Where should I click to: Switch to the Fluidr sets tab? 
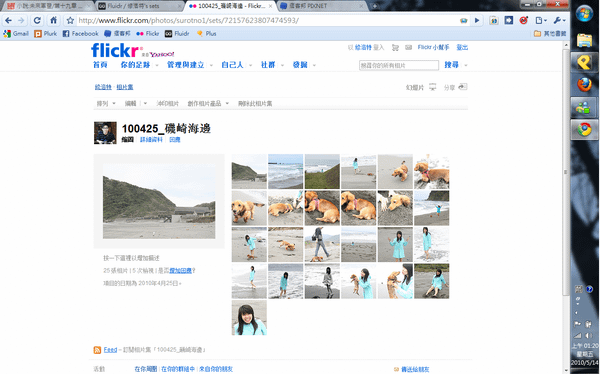139,6
